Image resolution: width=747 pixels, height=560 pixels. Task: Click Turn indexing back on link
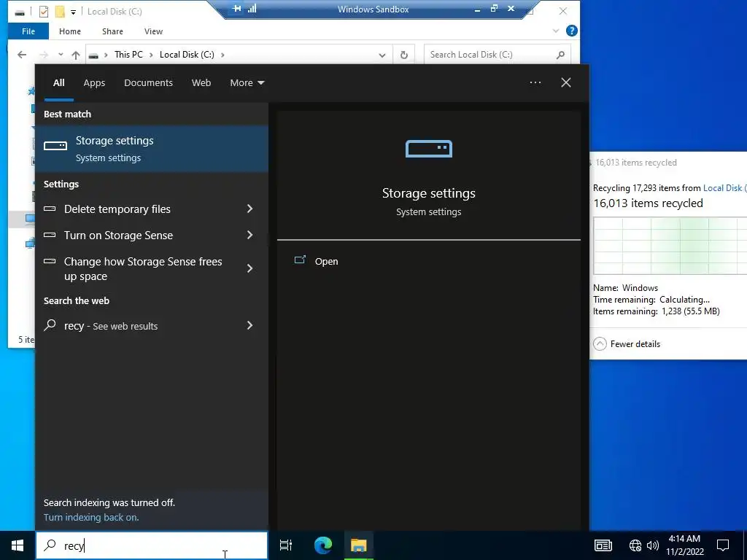(91, 518)
